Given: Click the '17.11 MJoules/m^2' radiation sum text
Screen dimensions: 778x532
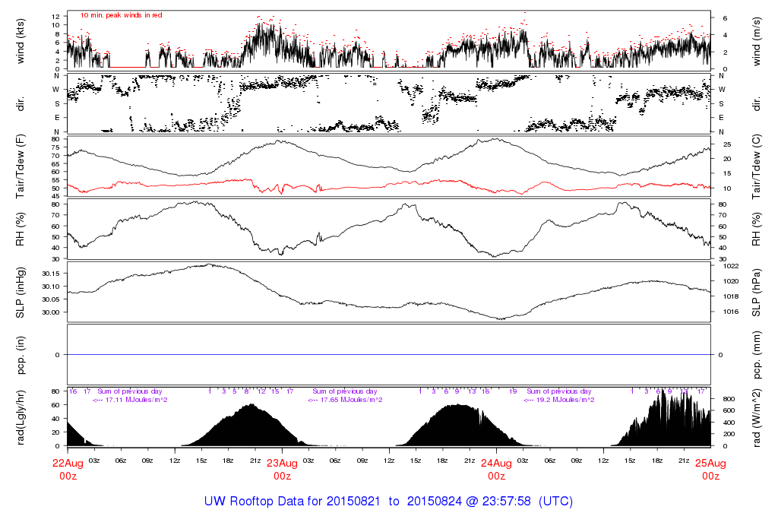Looking at the screenshot, I should pos(130,400).
